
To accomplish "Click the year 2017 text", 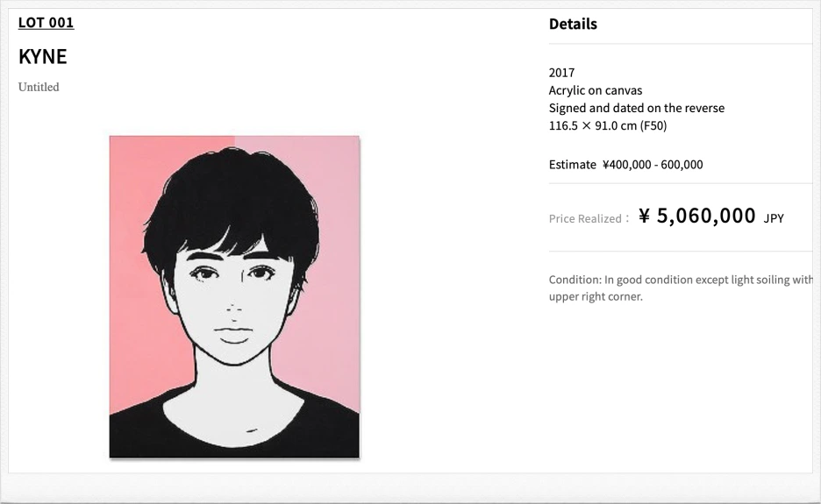I will click(561, 73).
